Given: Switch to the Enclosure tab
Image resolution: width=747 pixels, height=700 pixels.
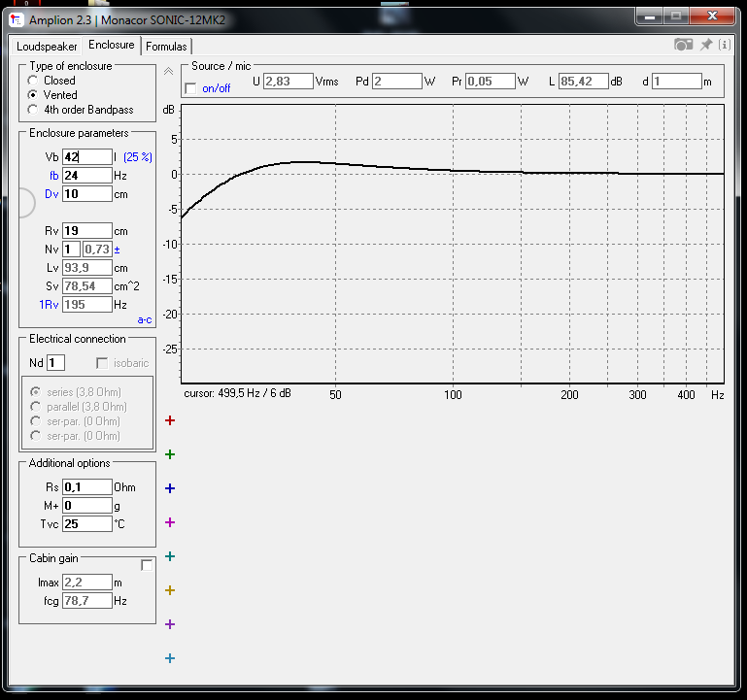Looking at the screenshot, I should pyautogui.click(x=112, y=45).
